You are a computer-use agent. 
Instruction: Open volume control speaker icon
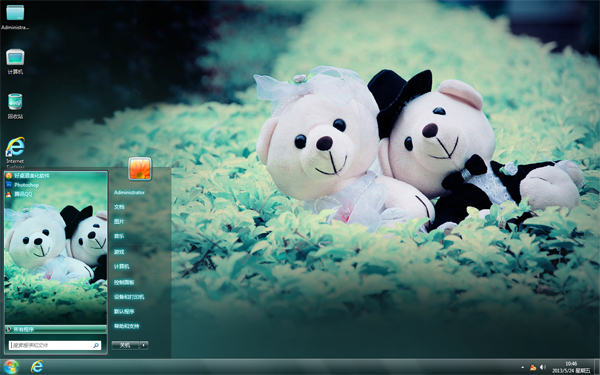click(x=543, y=367)
